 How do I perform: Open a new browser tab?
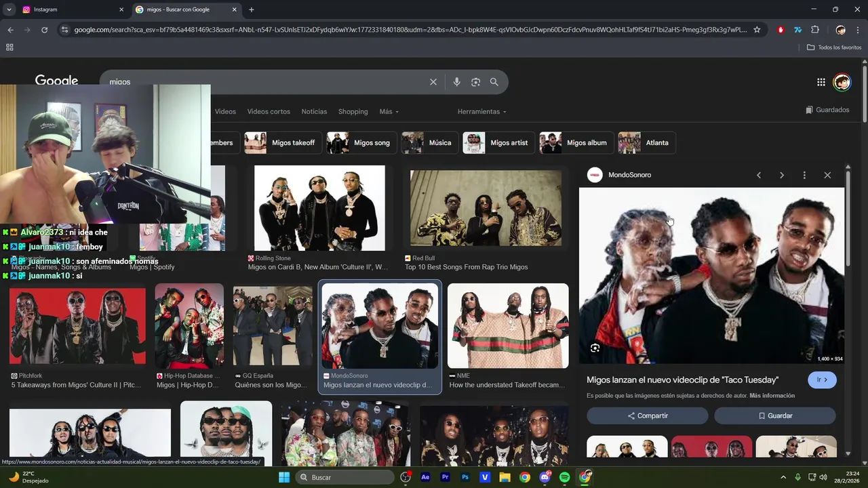tap(252, 9)
